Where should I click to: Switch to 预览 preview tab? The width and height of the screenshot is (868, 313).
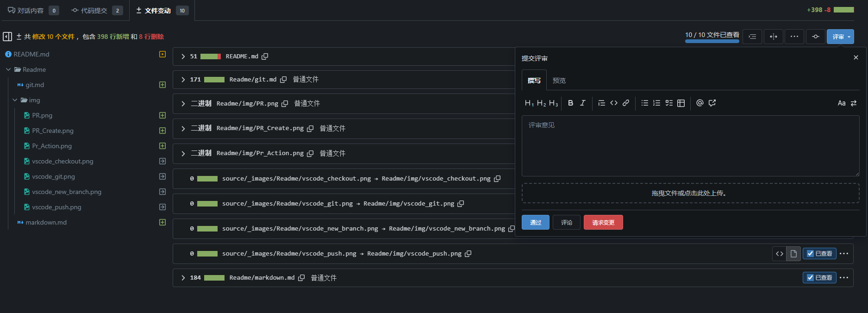[559, 81]
